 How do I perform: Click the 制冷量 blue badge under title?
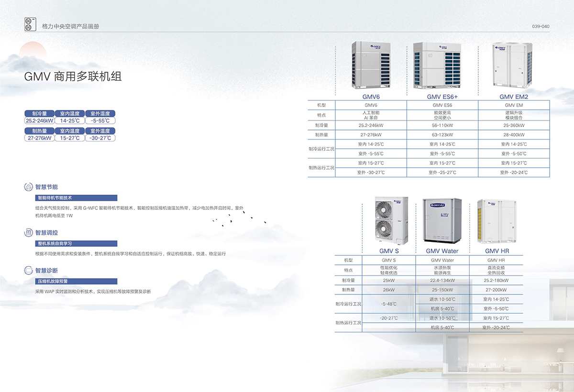pyautogui.click(x=39, y=114)
